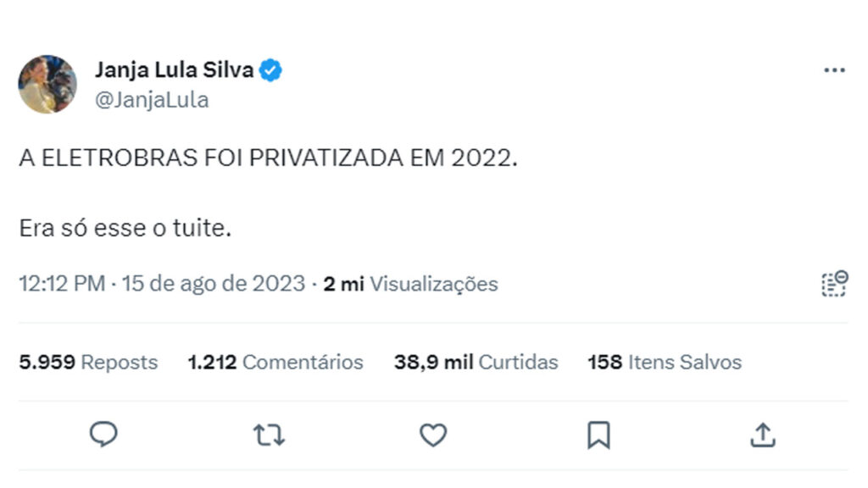The height and width of the screenshot is (488, 868).
Task: Click the blue verified badge
Action: pos(270,70)
